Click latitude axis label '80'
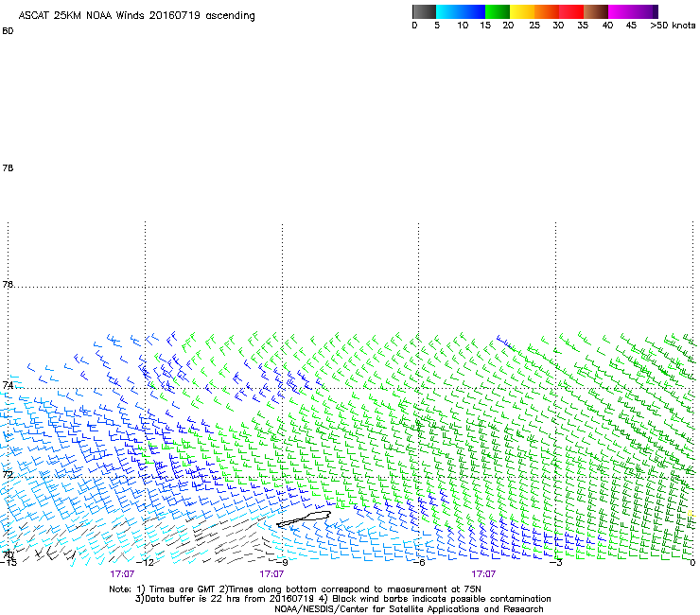 click(x=8, y=31)
